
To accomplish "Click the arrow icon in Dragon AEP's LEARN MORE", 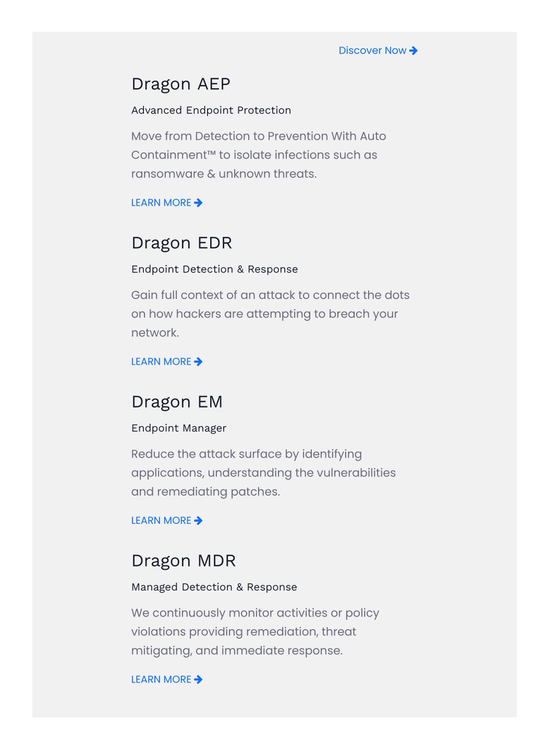I will click(198, 202).
